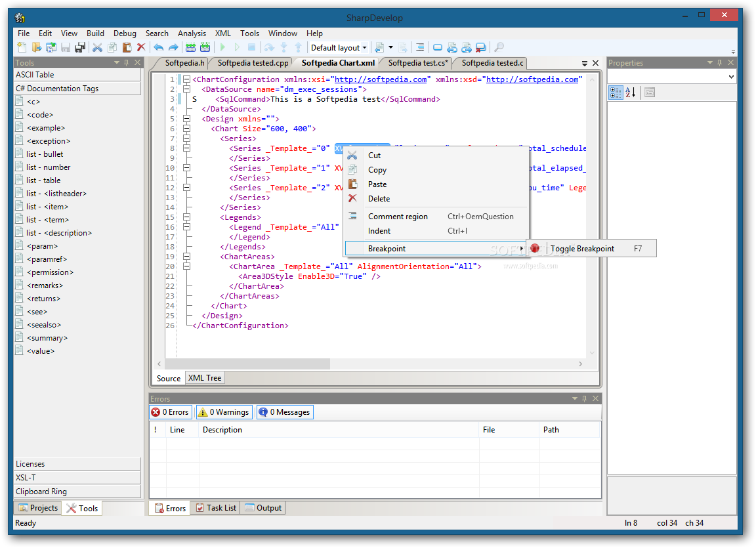
Task: Click the Rebuild Solution toolbar icon
Action: pos(205,47)
